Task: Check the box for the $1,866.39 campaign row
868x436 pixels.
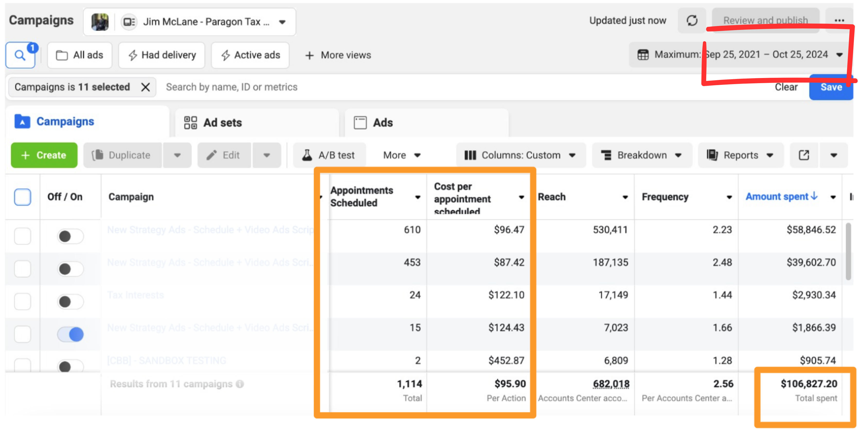Action: click(22, 334)
